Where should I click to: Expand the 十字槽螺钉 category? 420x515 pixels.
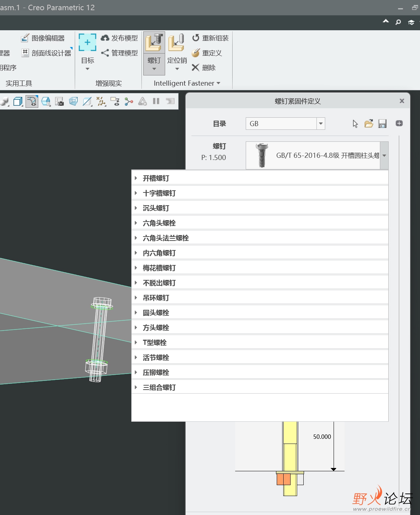pyautogui.click(x=136, y=193)
